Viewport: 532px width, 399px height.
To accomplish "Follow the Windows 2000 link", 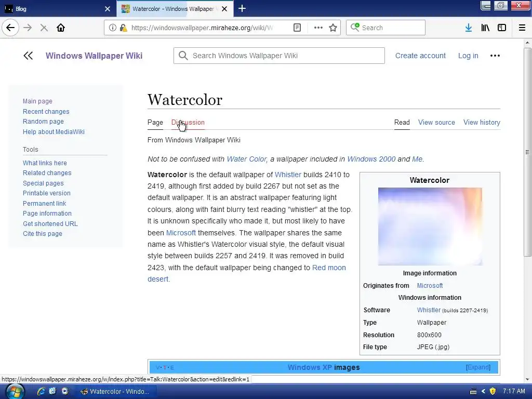I will click(x=371, y=159).
